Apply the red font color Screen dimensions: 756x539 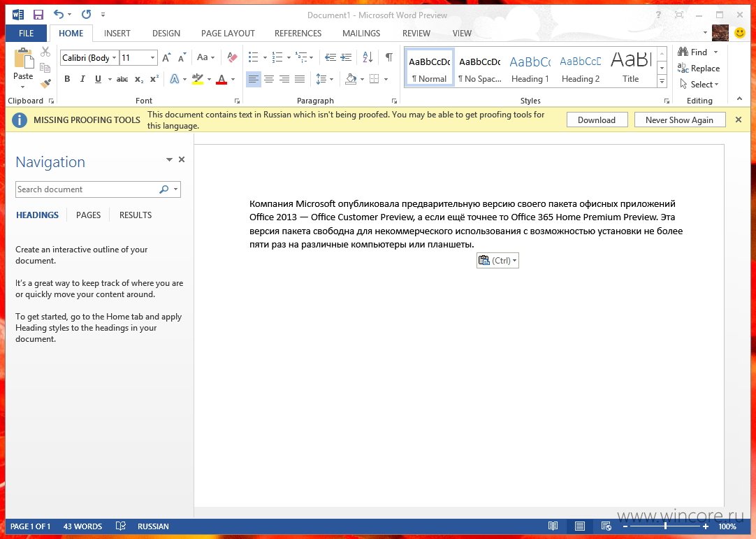click(221, 79)
